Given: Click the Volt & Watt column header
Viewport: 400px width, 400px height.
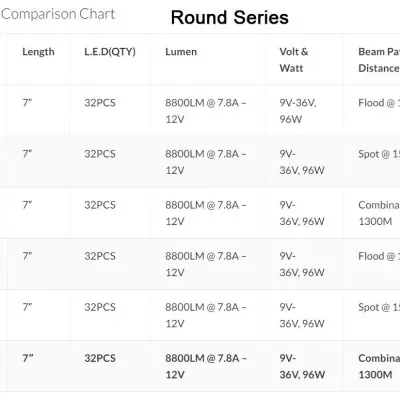Looking at the screenshot, I should pos(294,60).
